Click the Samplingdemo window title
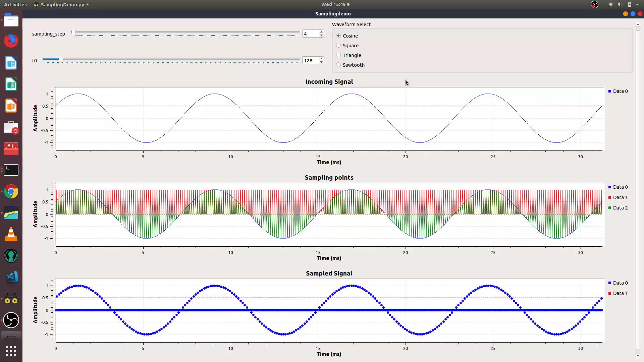644x362 pixels. 333,14
